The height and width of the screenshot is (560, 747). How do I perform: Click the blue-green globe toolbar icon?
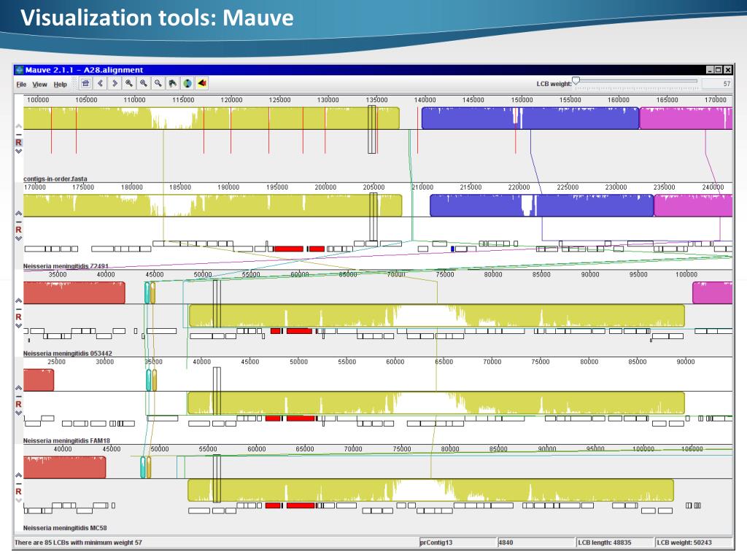(187, 84)
